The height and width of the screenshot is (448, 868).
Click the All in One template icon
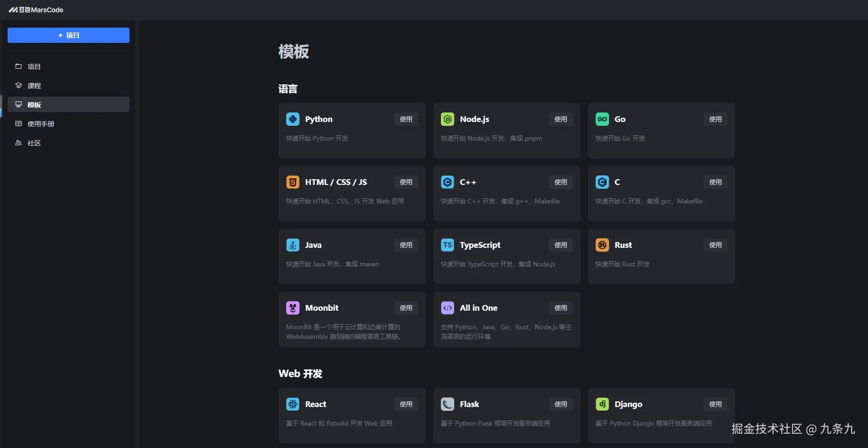(x=448, y=308)
